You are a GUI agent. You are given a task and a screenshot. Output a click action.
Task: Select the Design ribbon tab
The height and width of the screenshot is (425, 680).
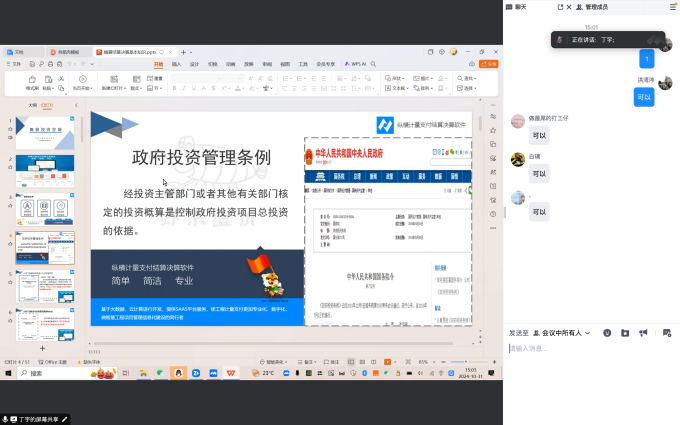tap(194, 63)
